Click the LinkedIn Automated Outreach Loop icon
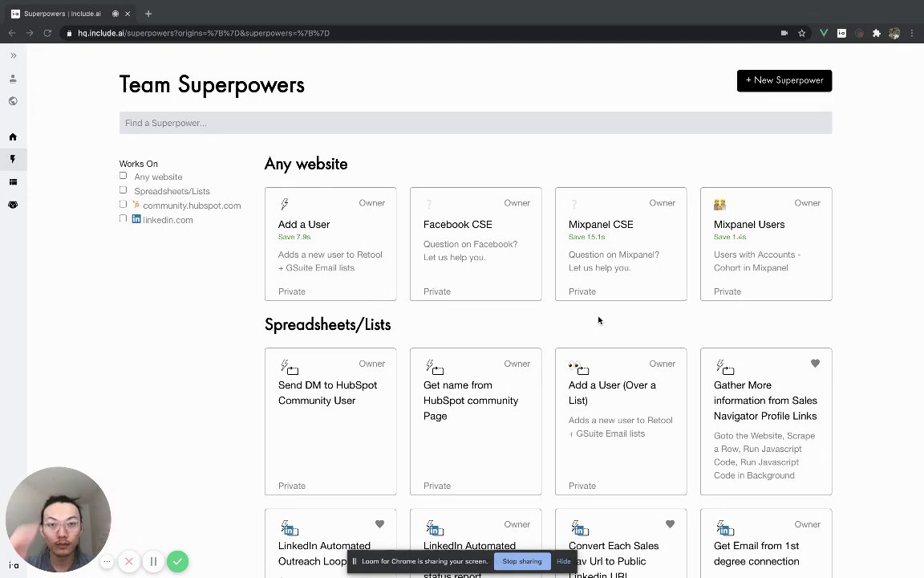924x578 pixels. [x=290, y=527]
